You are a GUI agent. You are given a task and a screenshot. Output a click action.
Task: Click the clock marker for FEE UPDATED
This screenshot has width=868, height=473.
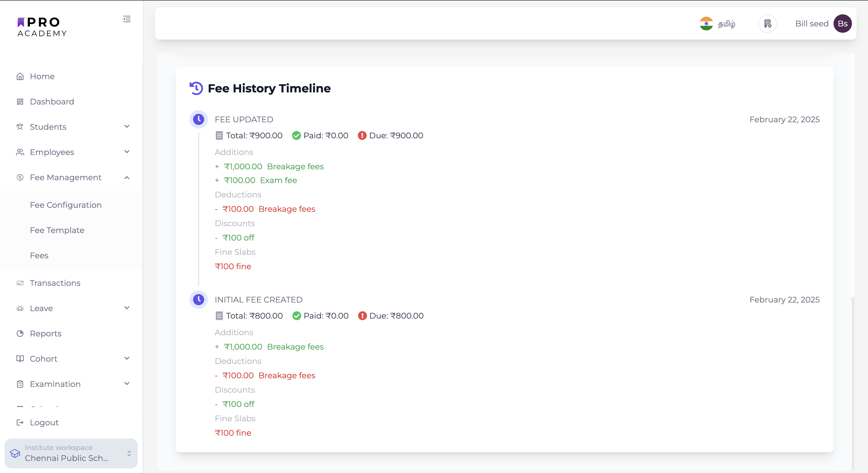pos(198,119)
